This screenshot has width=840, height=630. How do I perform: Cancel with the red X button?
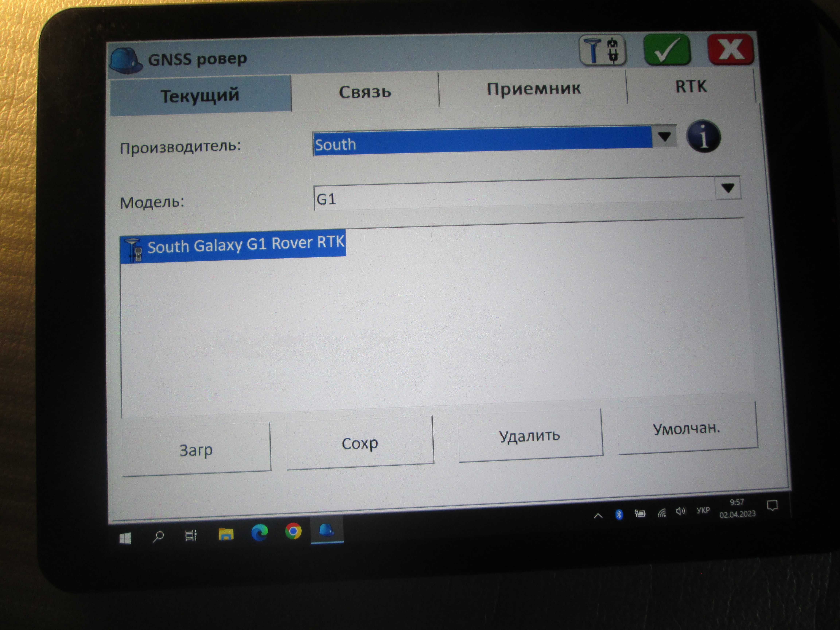(731, 49)
